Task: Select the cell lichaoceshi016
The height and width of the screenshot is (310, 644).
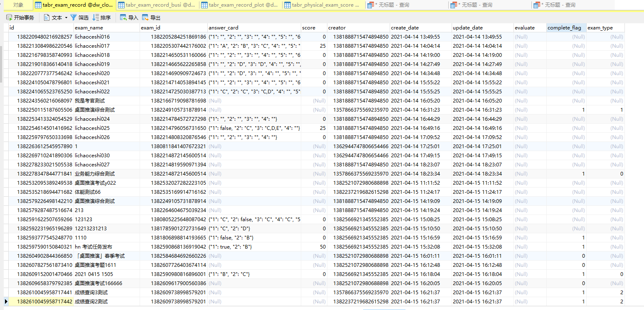Action: [107, 37]
